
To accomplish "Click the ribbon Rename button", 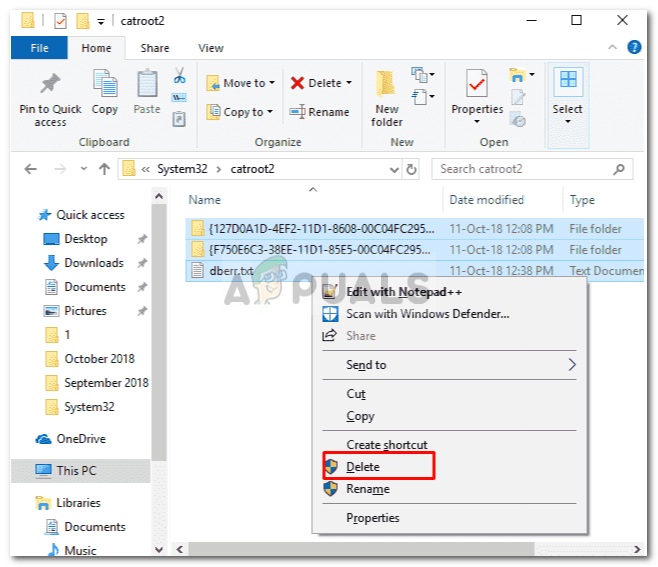I will [319, 112].
